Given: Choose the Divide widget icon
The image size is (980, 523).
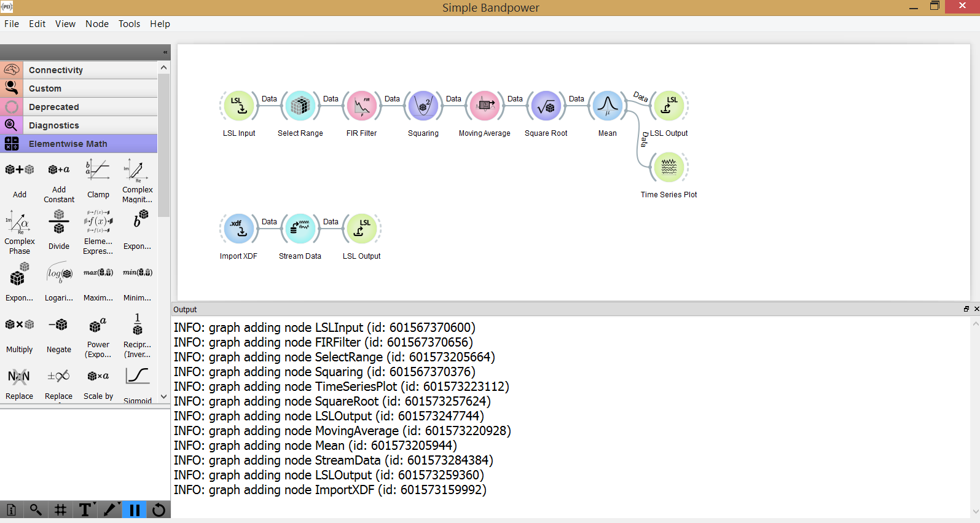Looking at the screenshot, I should point(59,221).
